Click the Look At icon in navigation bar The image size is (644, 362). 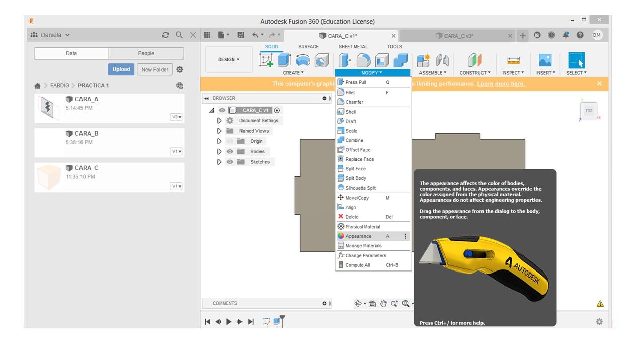point(372,303)
